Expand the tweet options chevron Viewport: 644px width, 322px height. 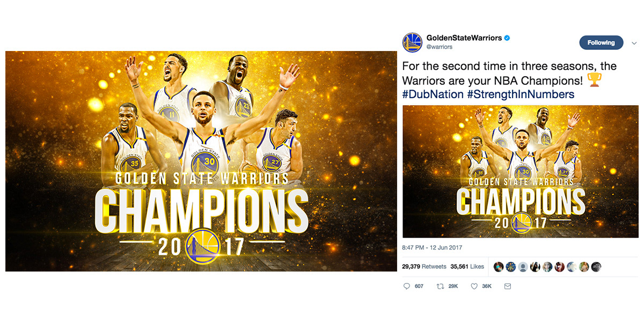point(632,43)
